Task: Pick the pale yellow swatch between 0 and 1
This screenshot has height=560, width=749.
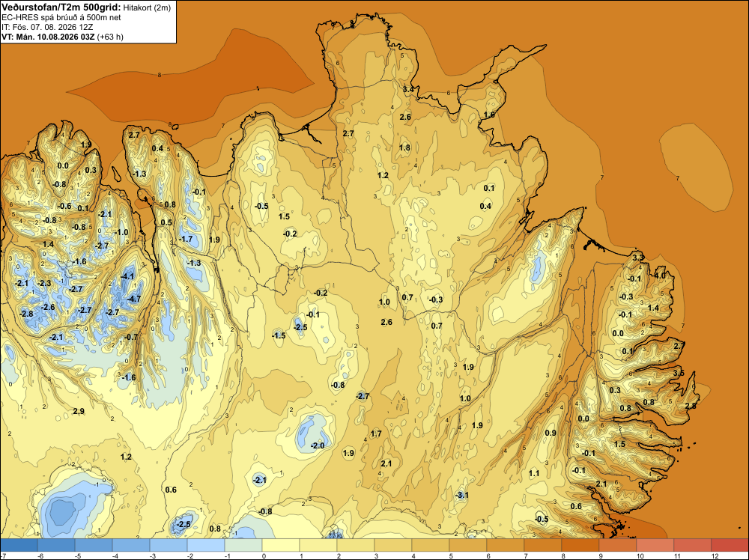Action: tap(280, 545)
